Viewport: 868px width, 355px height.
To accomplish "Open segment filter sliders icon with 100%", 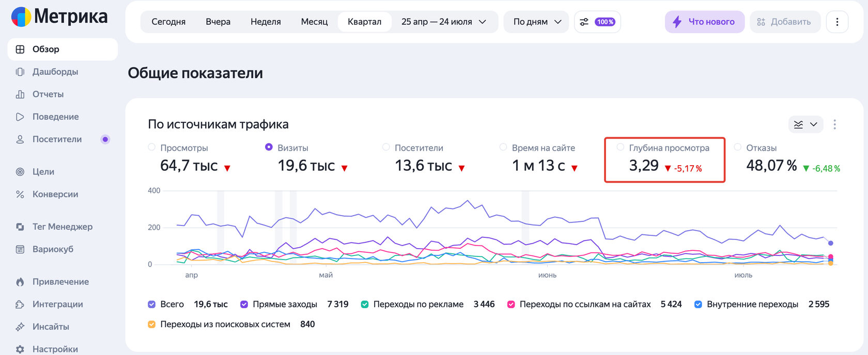I will [597, 22].
